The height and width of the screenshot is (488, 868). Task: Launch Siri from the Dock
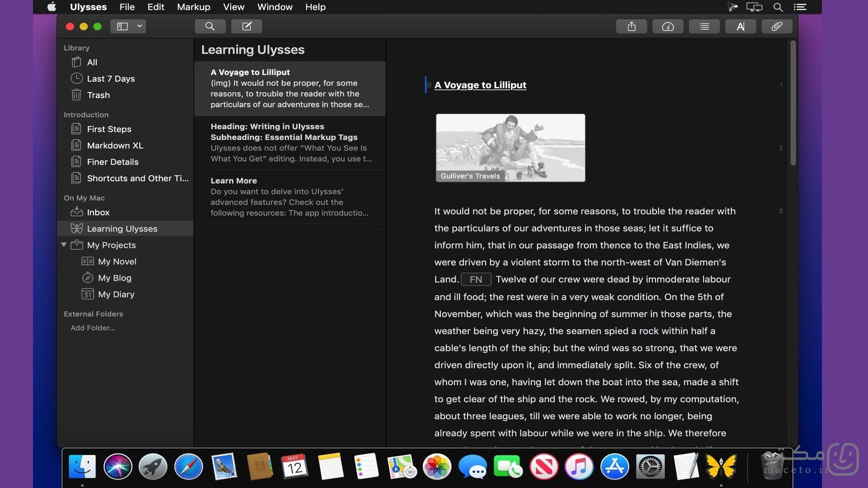[x=118, y=466]
